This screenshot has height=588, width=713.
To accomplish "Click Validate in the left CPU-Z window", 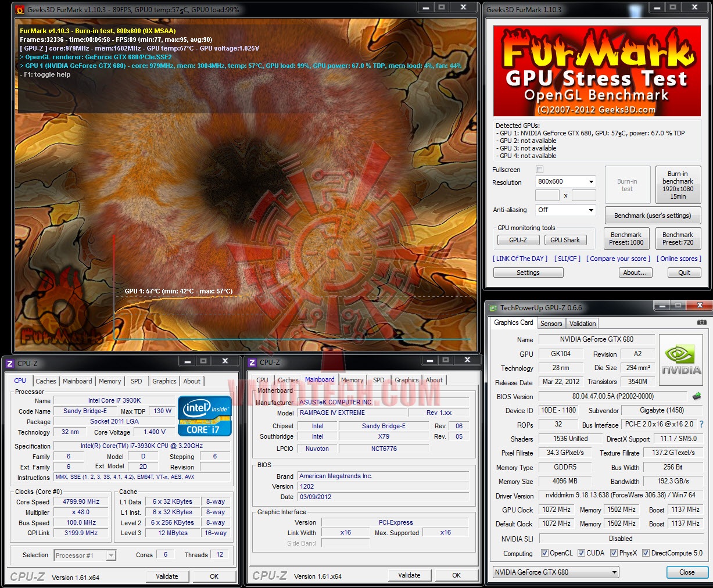I will (167, 576).
